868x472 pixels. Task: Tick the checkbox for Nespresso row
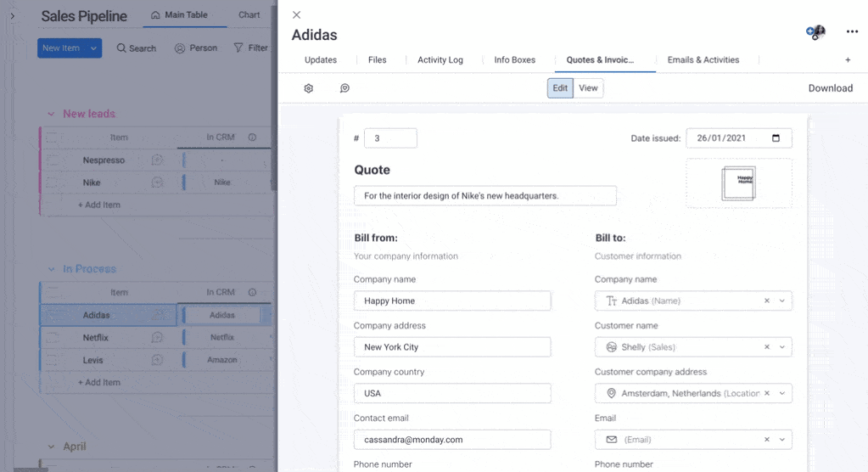click(x=52, y=160)
